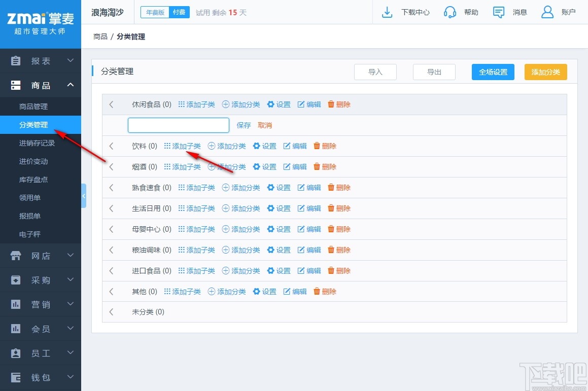Expand the 营销 sidebar menu chevron
The image size is (588, 391).
70,304
